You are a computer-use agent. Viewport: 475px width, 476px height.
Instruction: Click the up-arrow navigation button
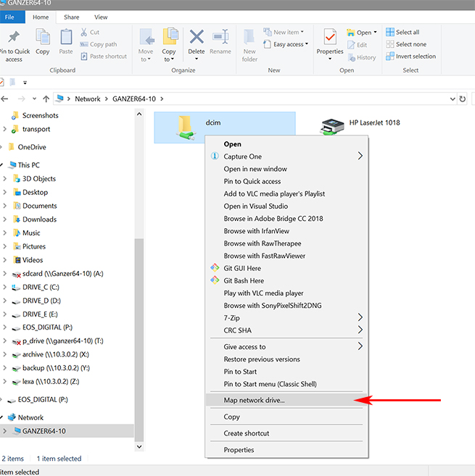[x=46, y=99]
